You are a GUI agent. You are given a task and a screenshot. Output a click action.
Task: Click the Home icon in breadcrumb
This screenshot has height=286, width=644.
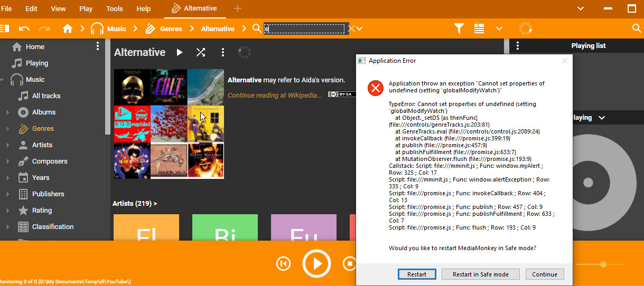coord(67,28)
